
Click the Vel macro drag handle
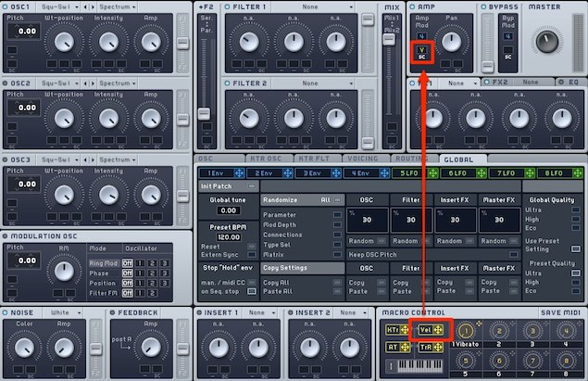pos(438,330)
